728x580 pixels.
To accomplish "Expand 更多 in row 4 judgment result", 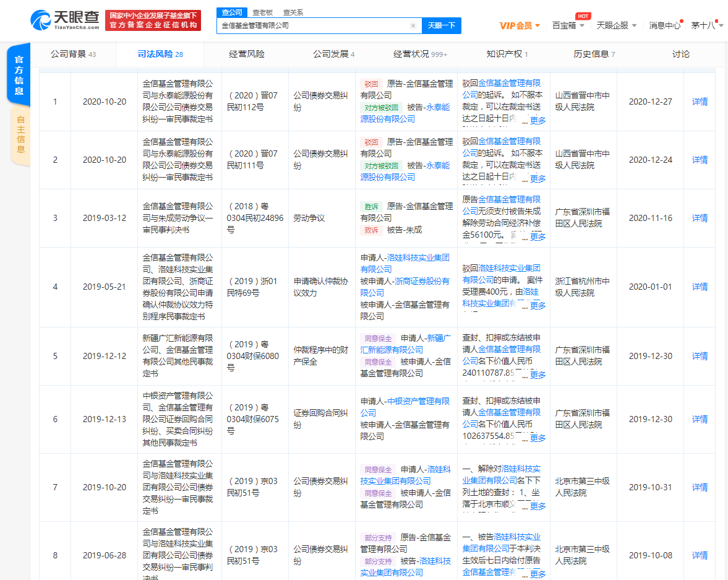I will pos(537,305).
